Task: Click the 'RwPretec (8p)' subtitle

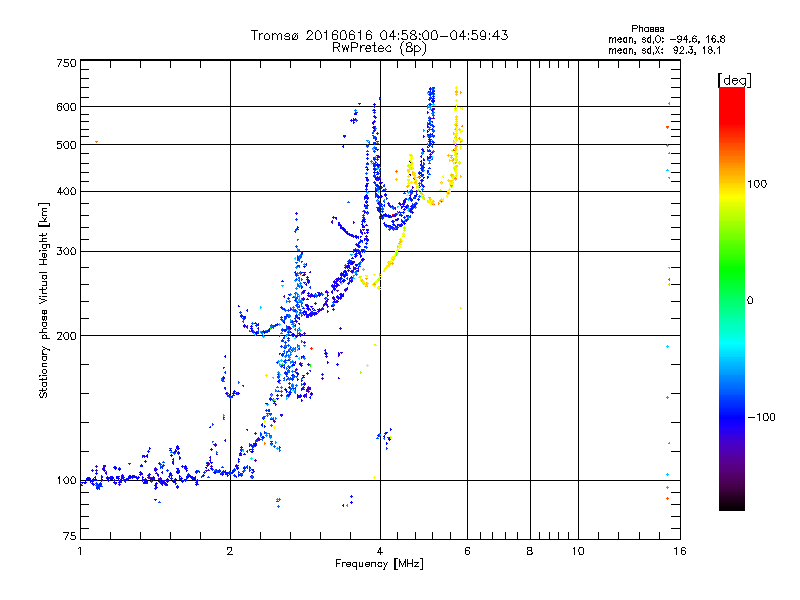Action: [x=379, y=48]
